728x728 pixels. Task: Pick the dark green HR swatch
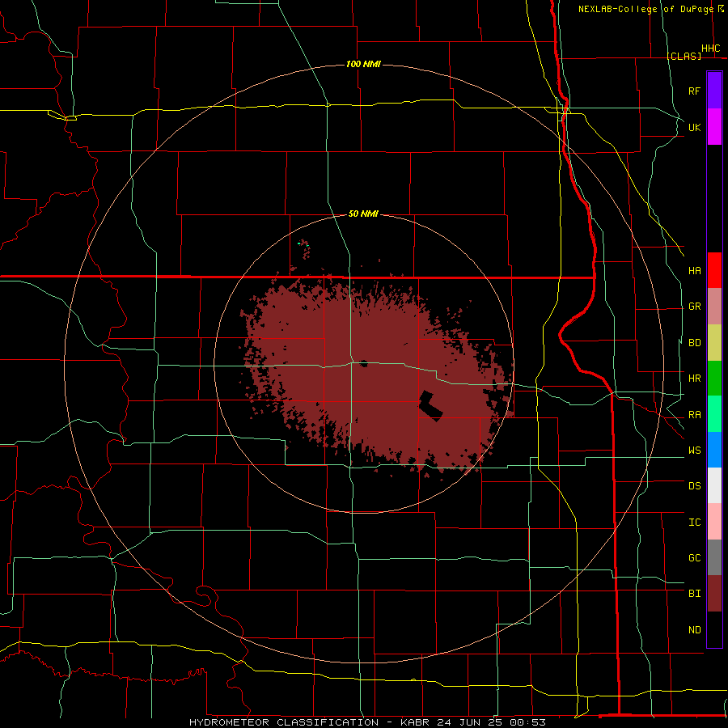point(714,379)
